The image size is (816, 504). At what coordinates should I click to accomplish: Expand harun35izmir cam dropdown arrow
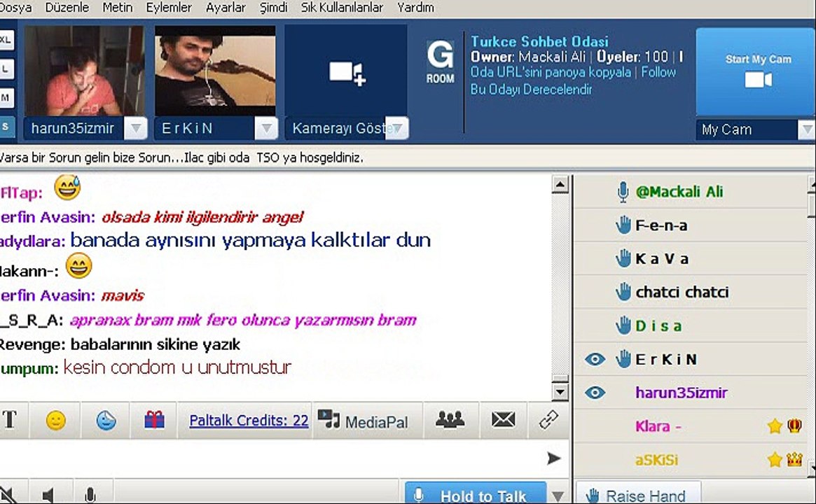(x=135, y=128)
